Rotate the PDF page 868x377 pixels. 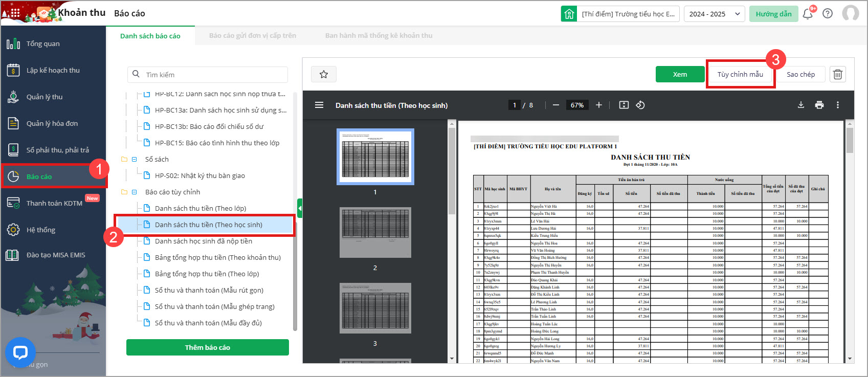(x=640, y=105)
